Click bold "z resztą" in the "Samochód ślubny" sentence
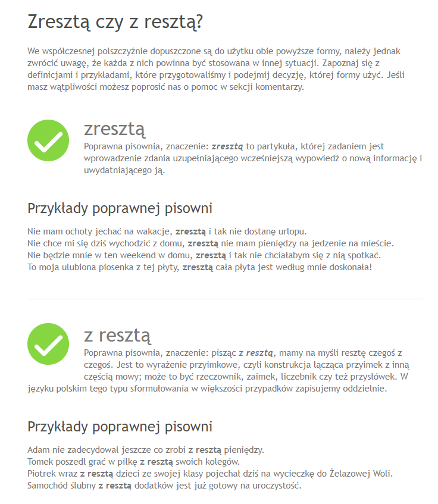438x504 pixels. coord(115,486)
